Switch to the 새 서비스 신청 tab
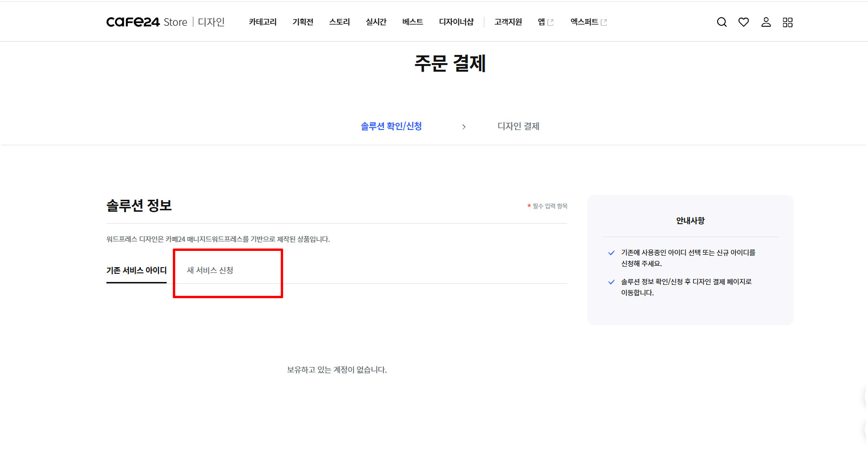Viewport: 868px width, 454px height. (210, 270)
